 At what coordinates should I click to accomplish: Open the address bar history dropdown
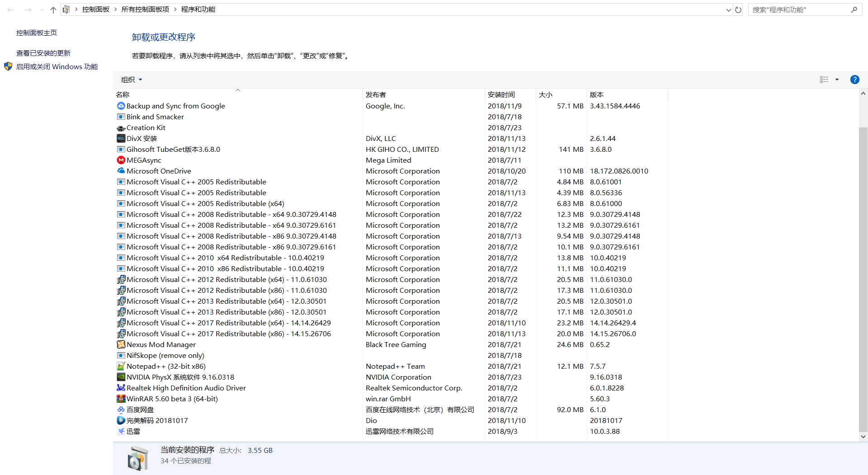(728, 9)
